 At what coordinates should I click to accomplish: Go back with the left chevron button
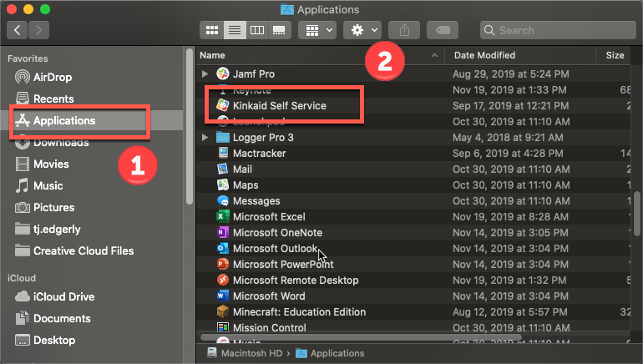pos(18,30)
